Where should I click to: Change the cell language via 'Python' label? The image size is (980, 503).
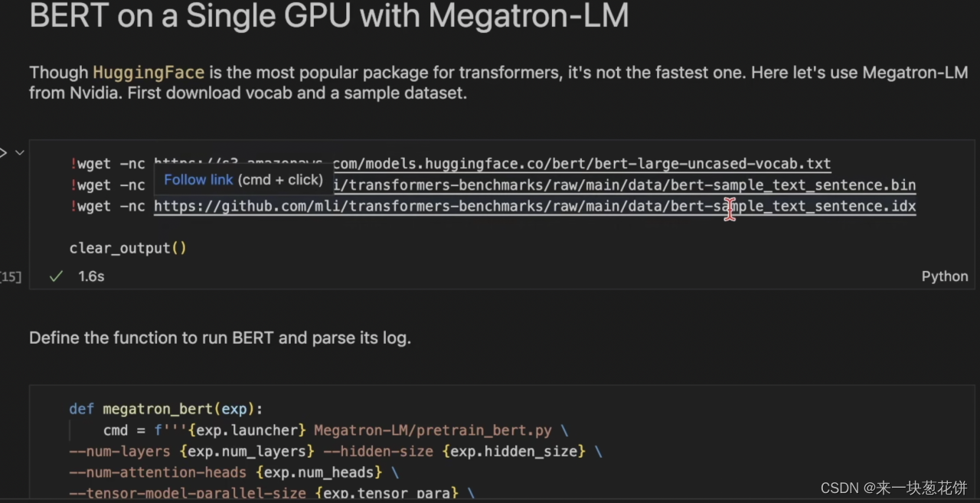945,276
